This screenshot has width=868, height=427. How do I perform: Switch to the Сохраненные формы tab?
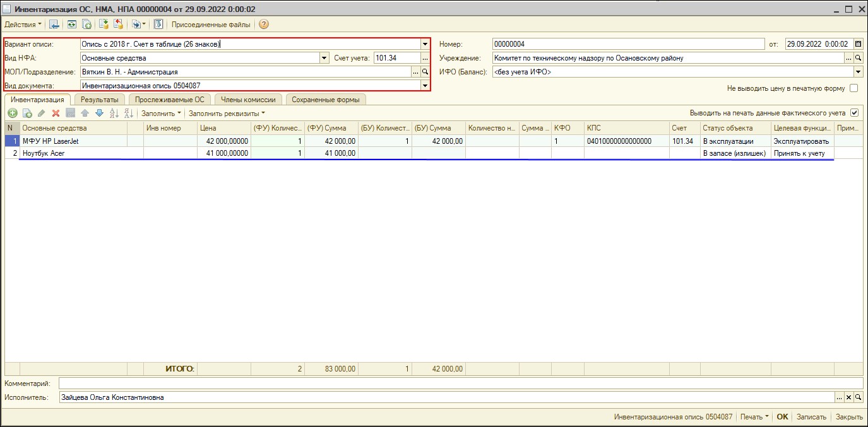click(x=326, y=100)
